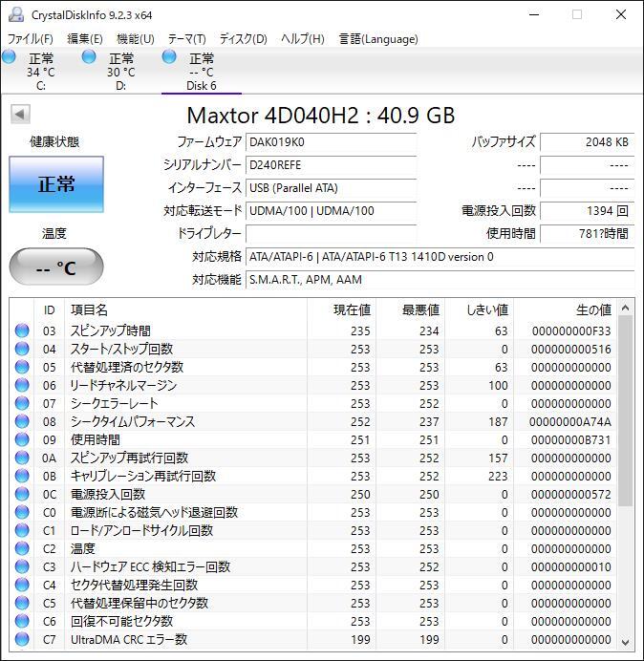Image resolution: width=644 pixels, height=661 pixels.
Task: Click status icon for C1 ロード/アンロードサイクル回数
Action: pos(22,530)
